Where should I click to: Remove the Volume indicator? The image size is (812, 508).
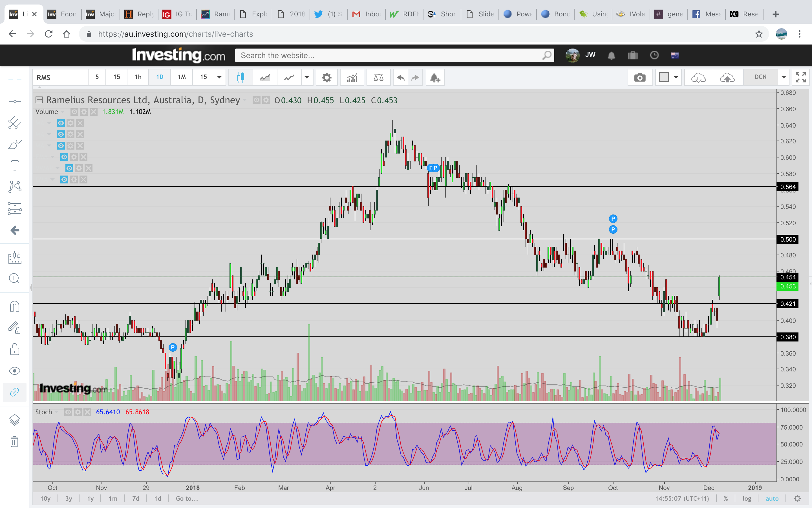pos(94,111)
